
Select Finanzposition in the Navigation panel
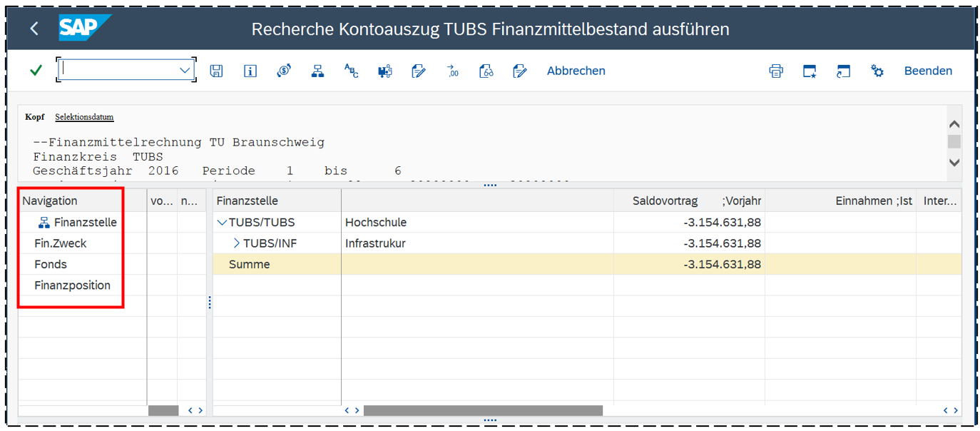(72, 285)
